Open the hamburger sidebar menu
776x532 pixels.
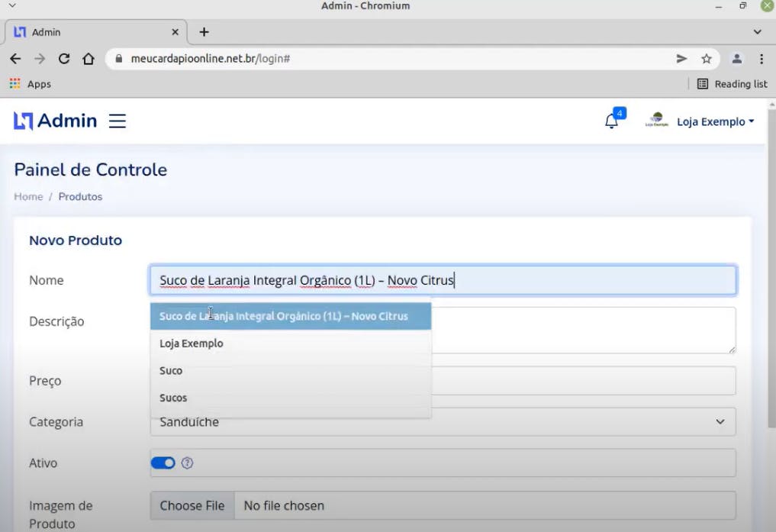coord(118,121)
